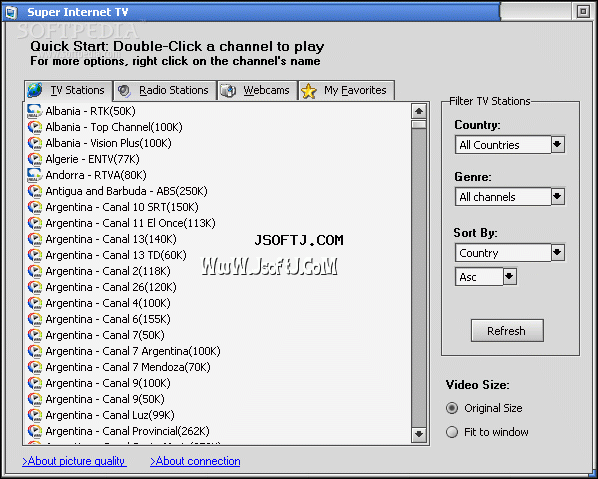The image size is (598, 479).
Task: Click icon beside Argentina - Canal 7 Mendoza
Action: pos(35,367)
